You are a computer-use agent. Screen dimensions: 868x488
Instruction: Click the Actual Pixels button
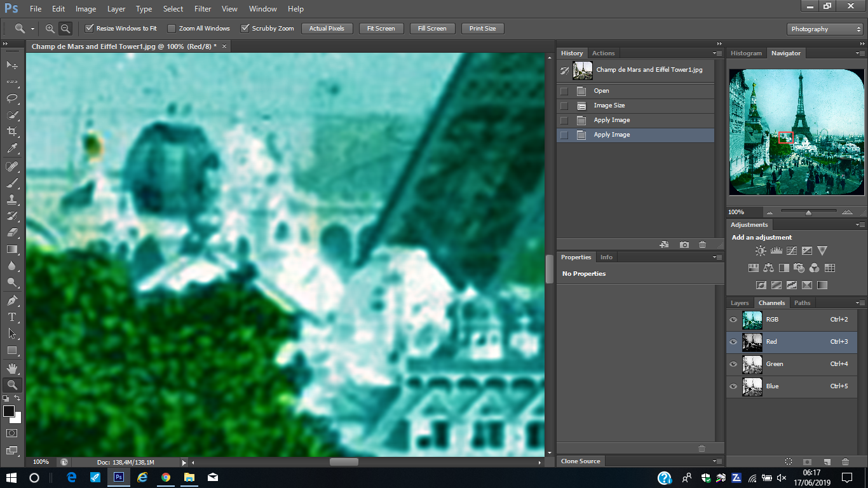pyautogui.click(x=327, y=29)
